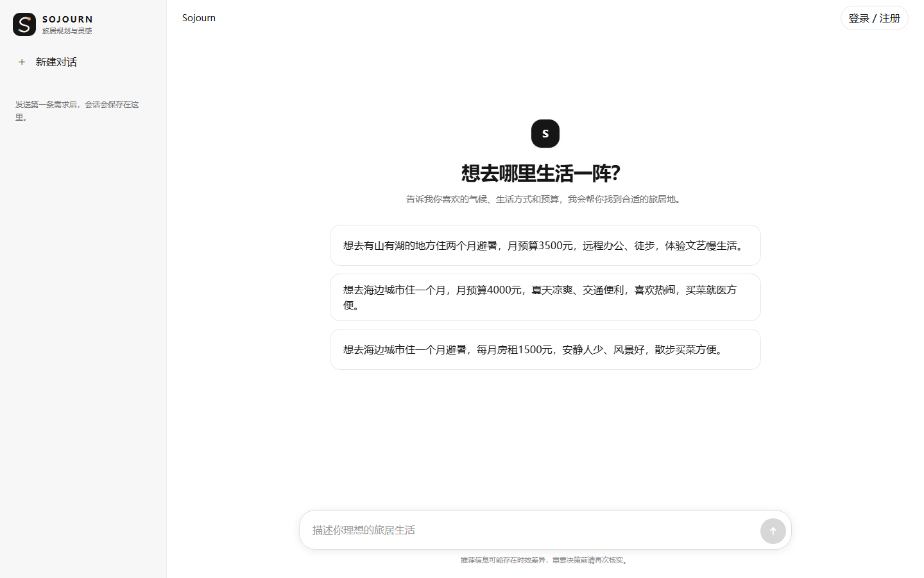Open 登录 / 注册 login button
924x578 pixels.
point(874,18)
